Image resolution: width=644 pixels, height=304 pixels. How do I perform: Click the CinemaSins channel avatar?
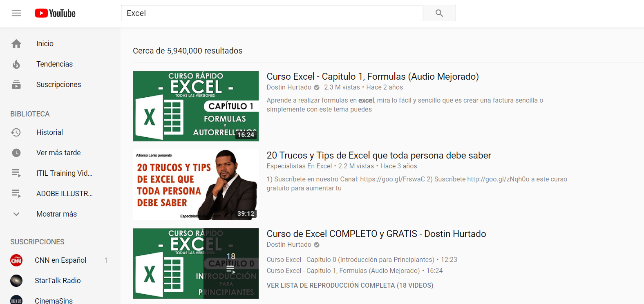(16, 300)
